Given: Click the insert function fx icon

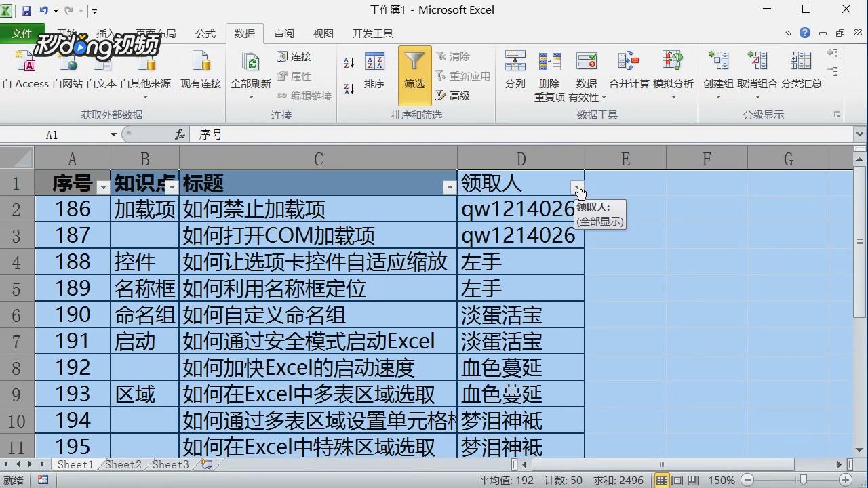Looking at the screenshot, I should 180,135.
